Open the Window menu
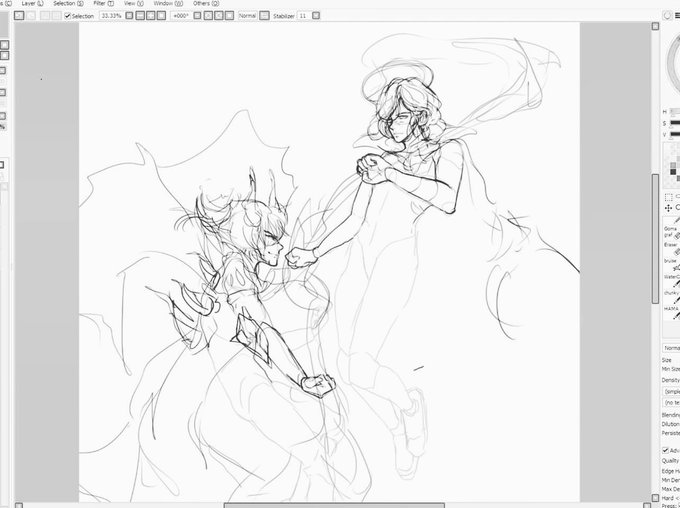Screen dimensions: 680x508 tap(168, 3)
